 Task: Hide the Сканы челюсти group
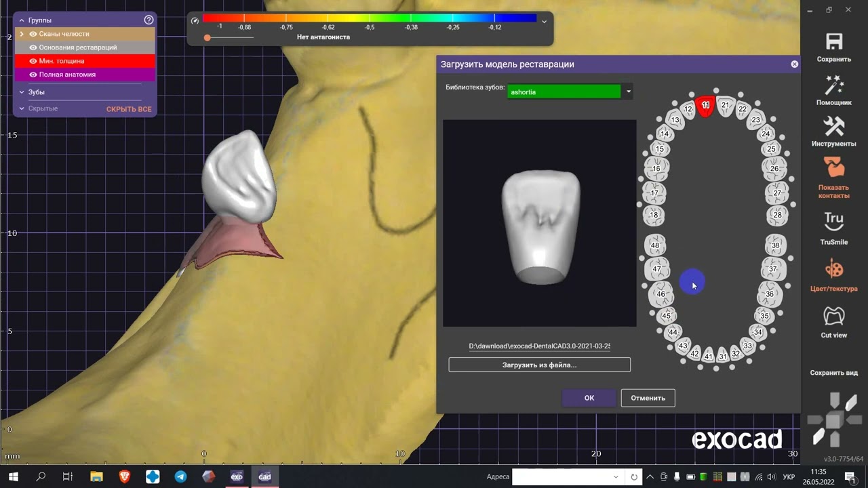point(33,34)
